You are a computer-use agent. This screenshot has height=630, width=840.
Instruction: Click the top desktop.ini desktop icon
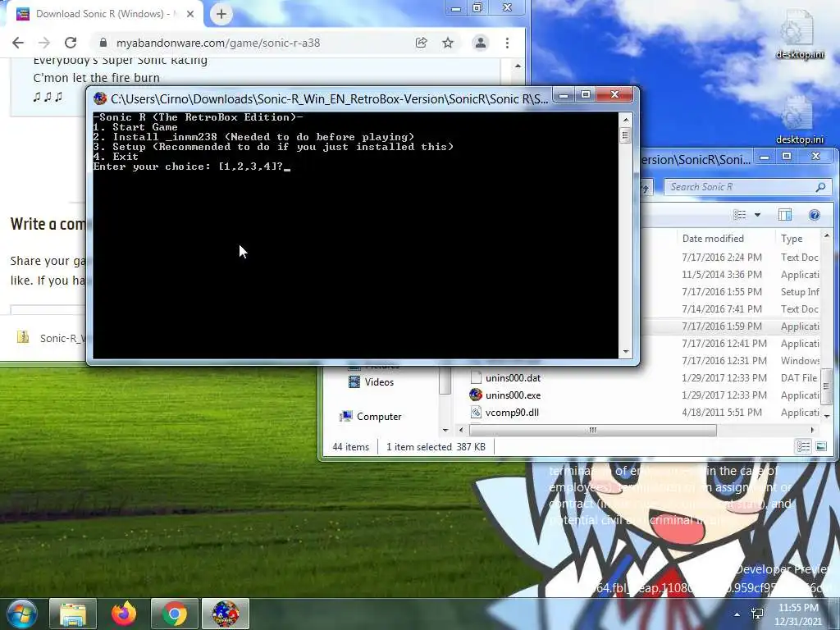pos(799,34)
